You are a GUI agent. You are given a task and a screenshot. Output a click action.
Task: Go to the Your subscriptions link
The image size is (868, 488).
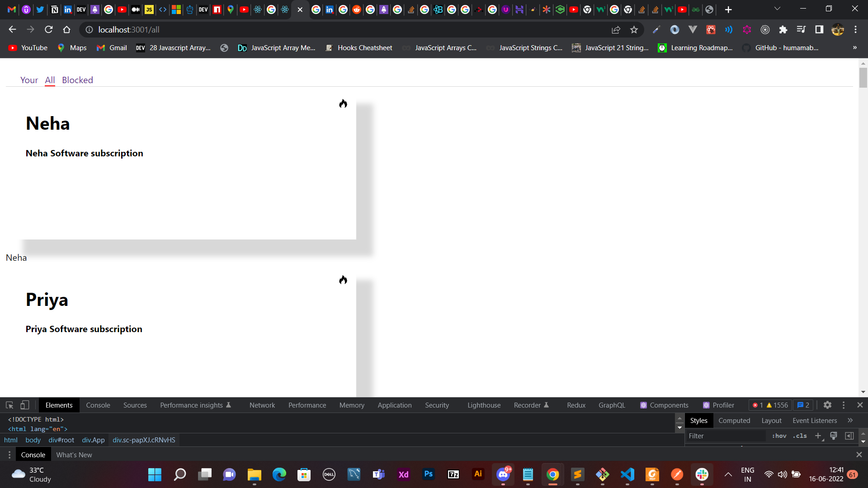29,80
